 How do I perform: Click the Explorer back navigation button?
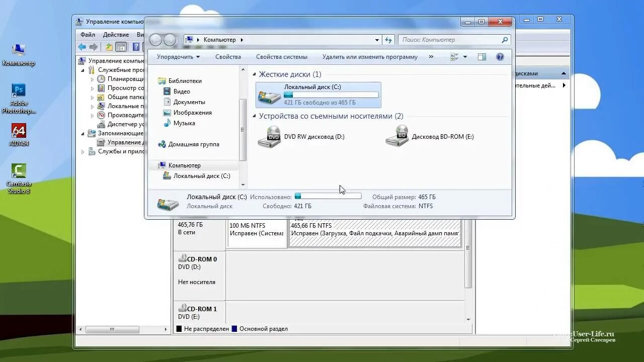tap(156, 40)
